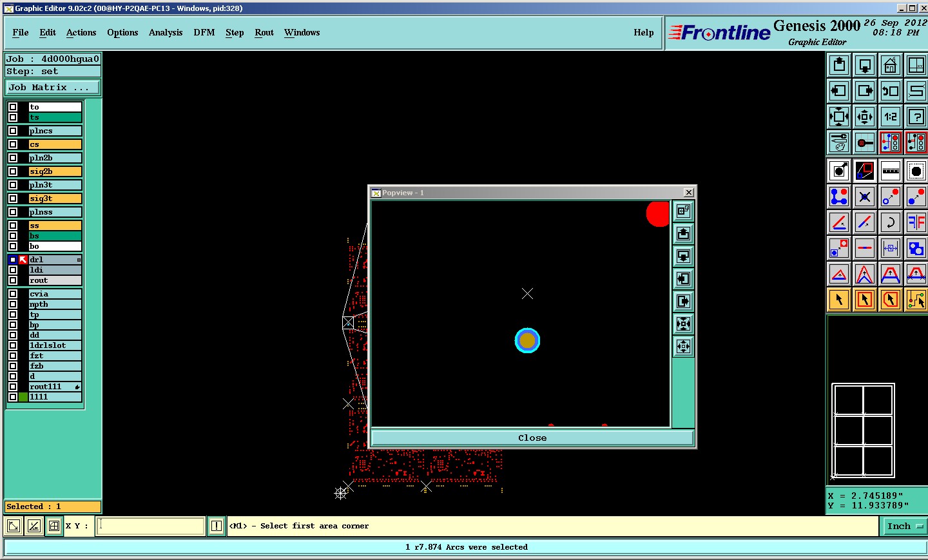The height and width of the screenshot is (560, 928).
Task: Click the connected blue dots add-line icon
Action: coord(839,197)
